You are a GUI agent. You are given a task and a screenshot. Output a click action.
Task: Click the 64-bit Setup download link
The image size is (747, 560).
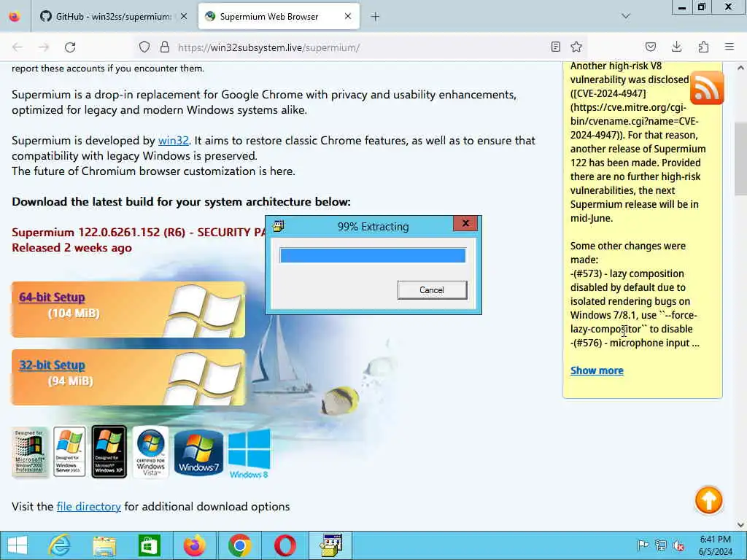[x=52, y=297]
